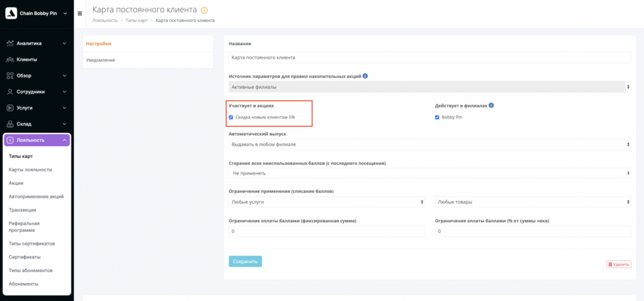Collapse the Лояльность menu section
The height and width of the screenshot is (301, 644).
click(64, 141)
